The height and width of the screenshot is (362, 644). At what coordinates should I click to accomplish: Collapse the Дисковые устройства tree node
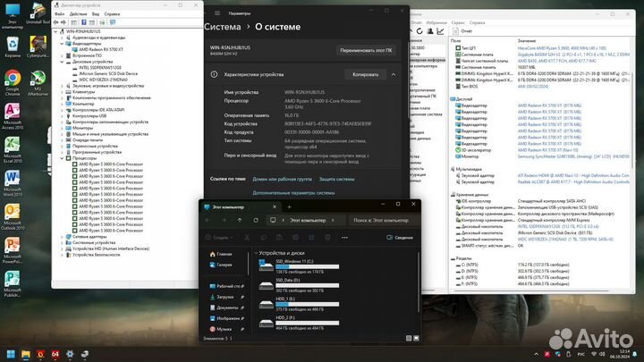point(62,62)
